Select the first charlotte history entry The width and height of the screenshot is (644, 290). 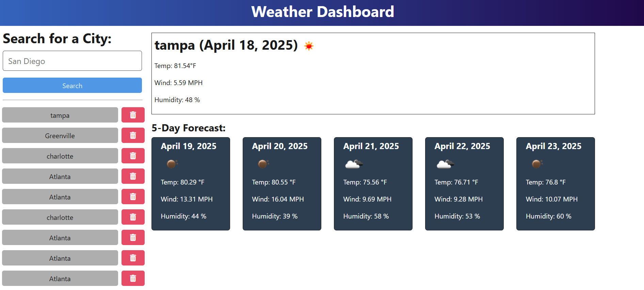point(60,156)
